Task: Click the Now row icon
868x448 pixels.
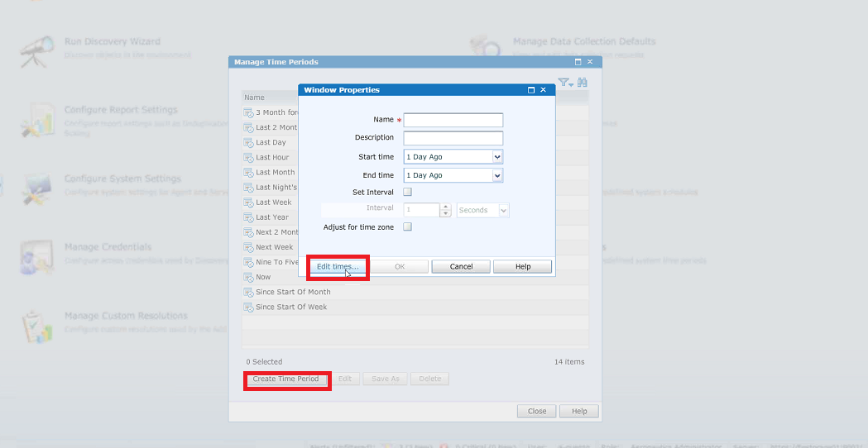Action: [x=248, y=277]
